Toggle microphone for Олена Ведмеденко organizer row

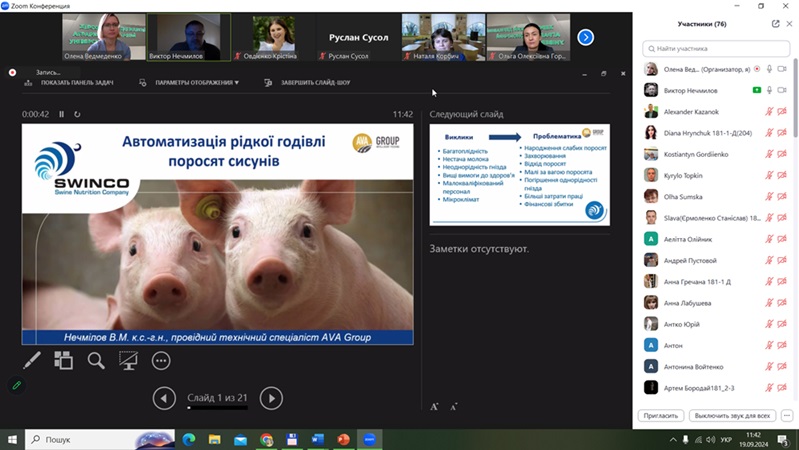769,69
